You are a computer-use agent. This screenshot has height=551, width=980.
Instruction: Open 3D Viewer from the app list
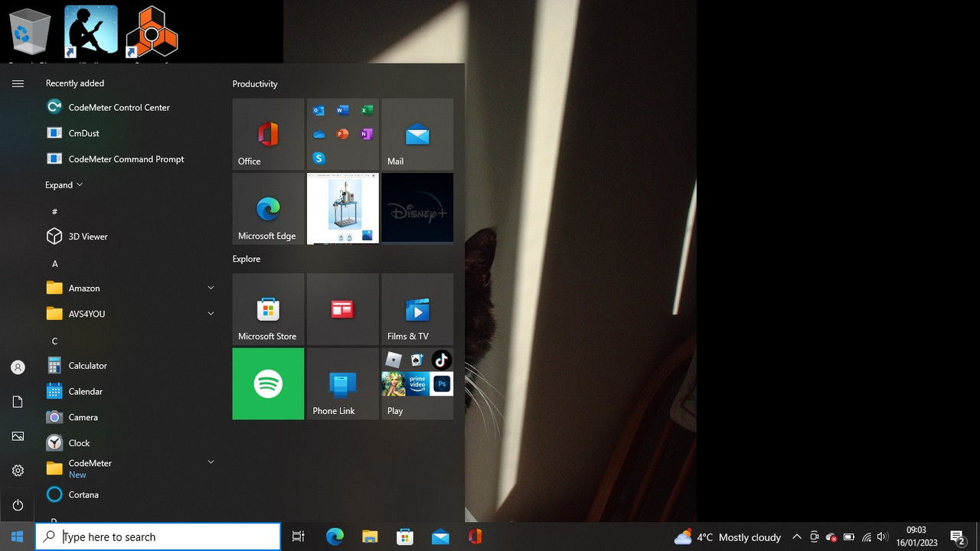point(130,236)
